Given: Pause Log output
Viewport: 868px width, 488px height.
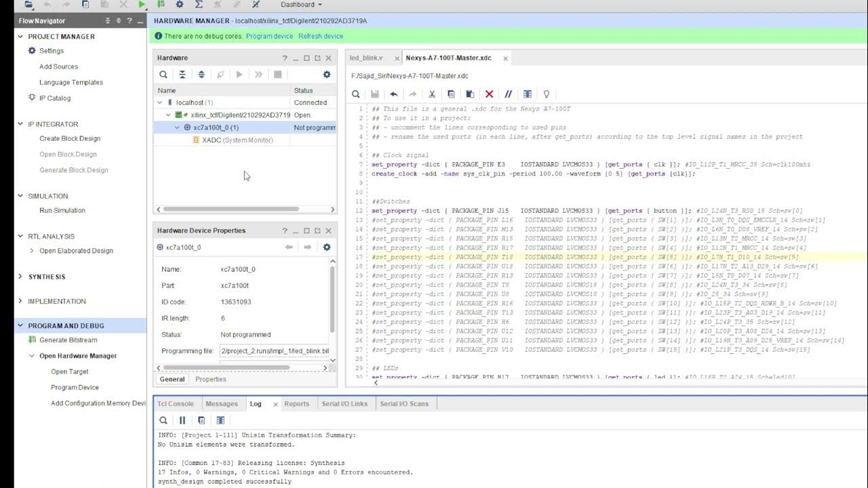Looking at the screenshot, I should tap(182, 420).
